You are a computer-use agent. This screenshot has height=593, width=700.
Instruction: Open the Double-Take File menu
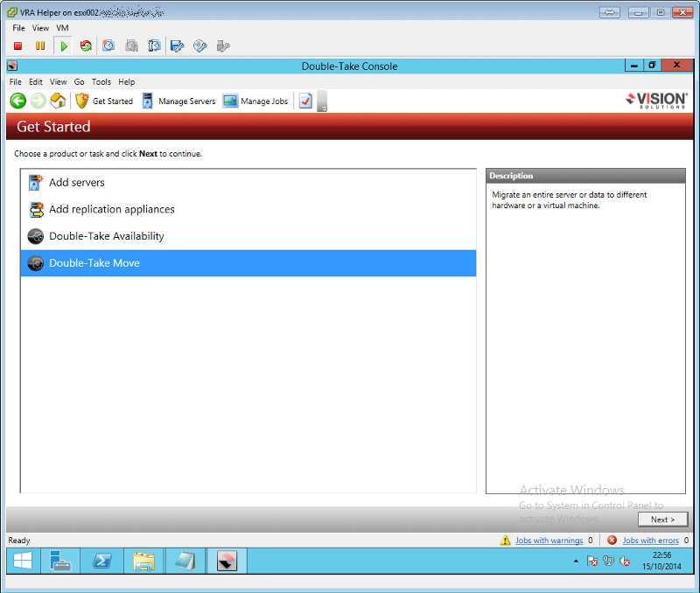(x=15, y=82)
